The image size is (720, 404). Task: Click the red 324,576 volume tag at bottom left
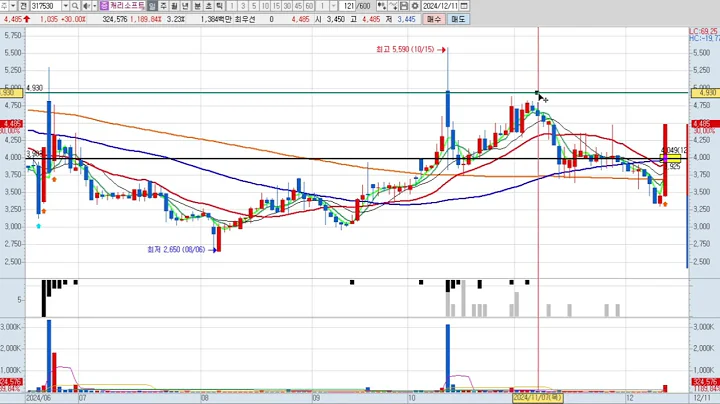[x=11, y=382]
